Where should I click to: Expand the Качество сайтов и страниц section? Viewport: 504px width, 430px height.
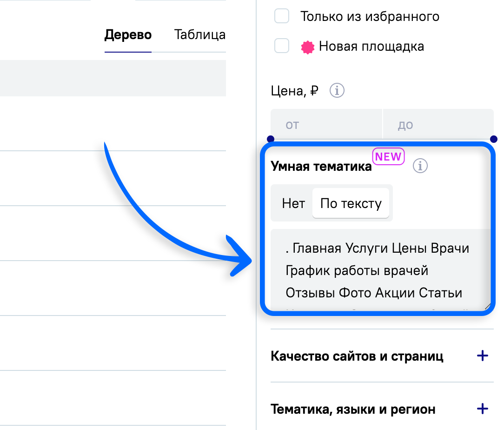tap(483, 356)
